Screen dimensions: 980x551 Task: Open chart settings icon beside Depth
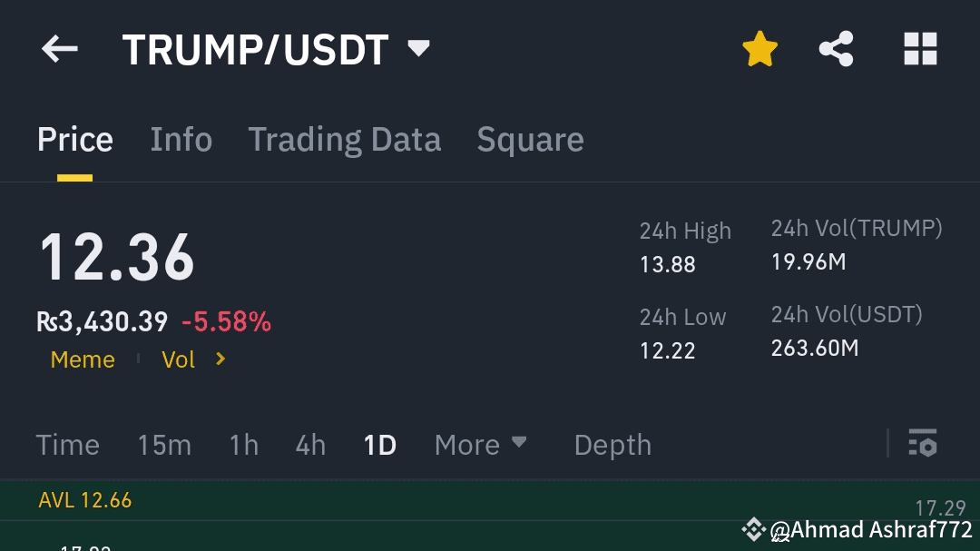[x=923, y=443]
